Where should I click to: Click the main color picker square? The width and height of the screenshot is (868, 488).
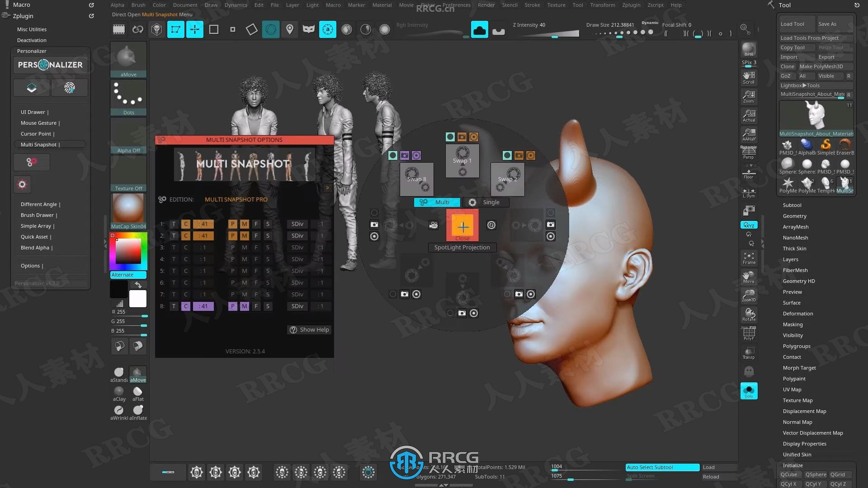pyautogui.click(x=128, y=251)
